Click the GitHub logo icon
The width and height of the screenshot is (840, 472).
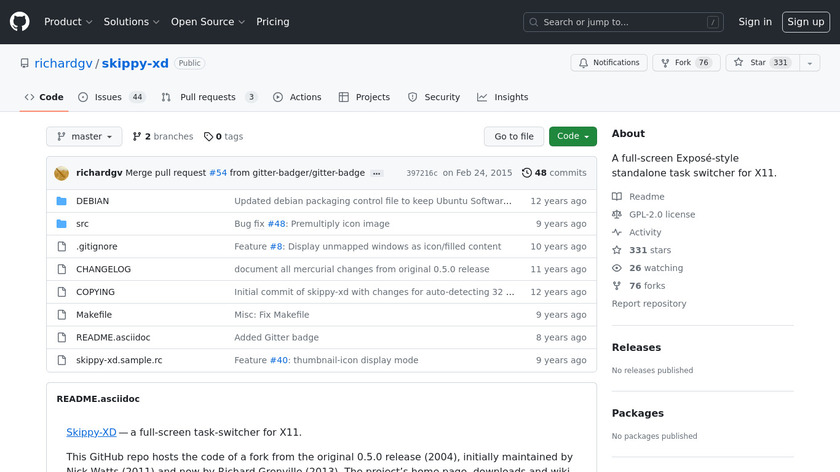pyautogui.click(x=20, y=22)
